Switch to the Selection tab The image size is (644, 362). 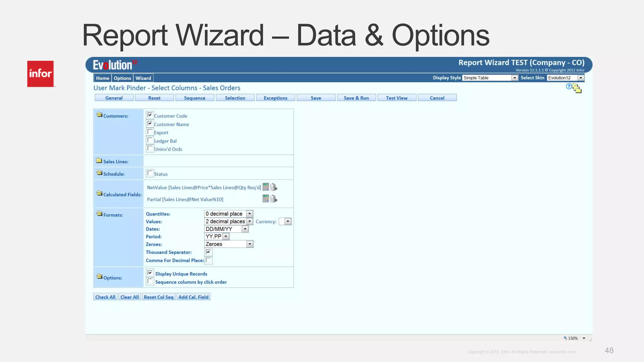[x=235, y=98]
